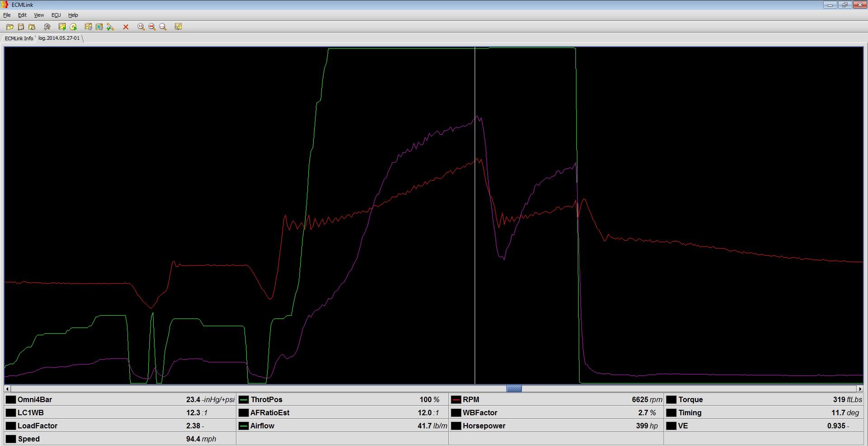Restore down the ECMLink window
Screen dimensions: 868x446
click(x=844, y=5)
